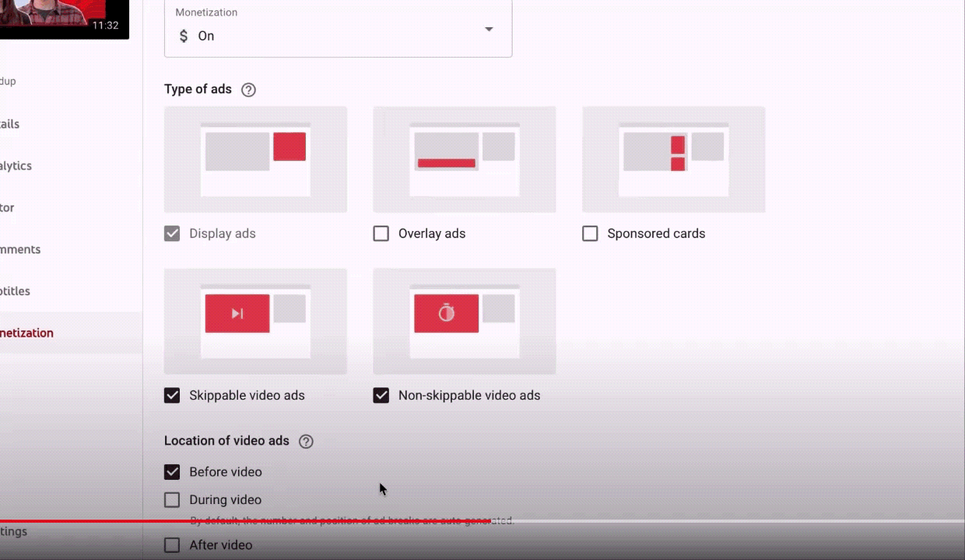Viewport: 965px width, 560px height.
Task: Enable the Sponsored cards checkbox
Action: coord(590,233)
